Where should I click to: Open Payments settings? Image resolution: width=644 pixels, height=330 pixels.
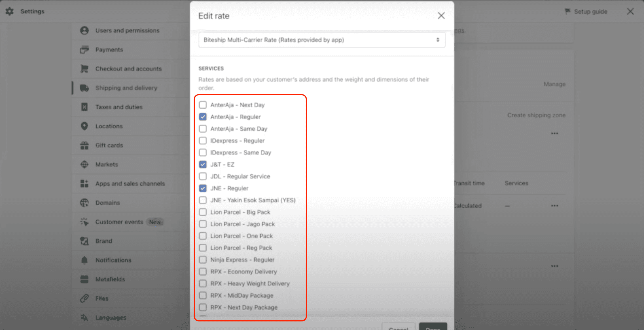(131, 50)
